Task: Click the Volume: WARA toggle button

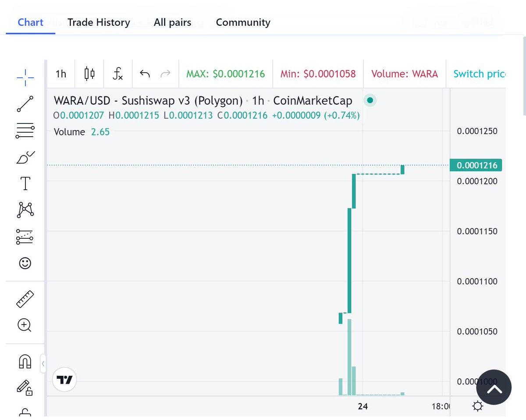Action: click(405, 74)
